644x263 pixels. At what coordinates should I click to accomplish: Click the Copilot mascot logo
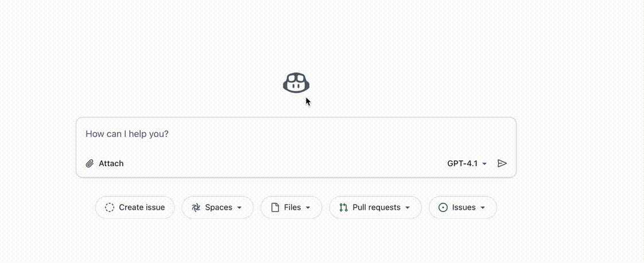click(x=296, y=83)
